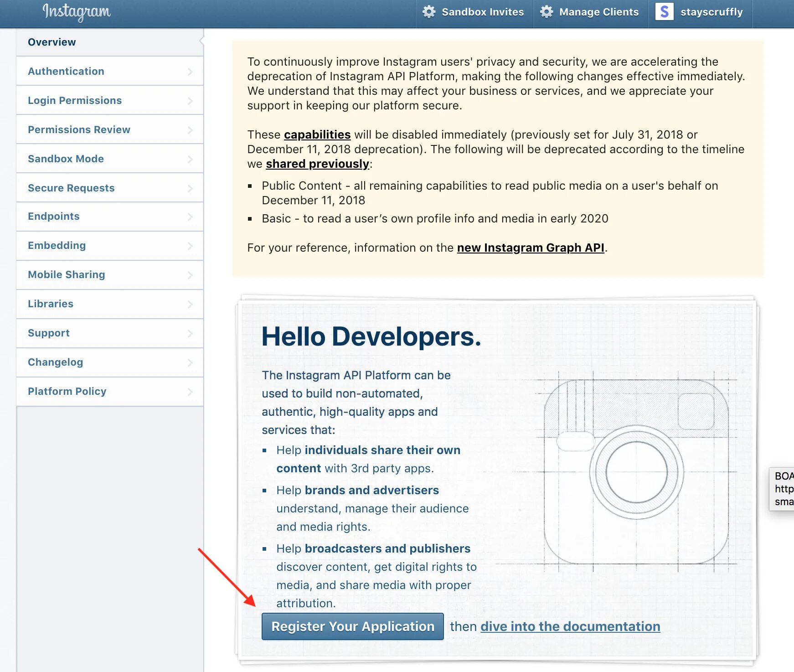Image resolution: width=794 pixels, height=672 pixels.
Task: Open the Authentication section
Action: [x=110, y=71]
